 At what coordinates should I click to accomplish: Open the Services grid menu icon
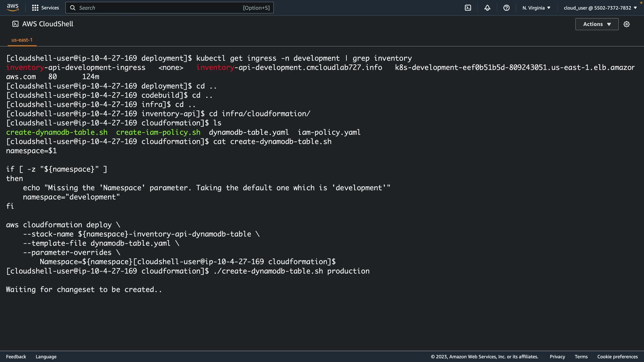pos(35,8)
